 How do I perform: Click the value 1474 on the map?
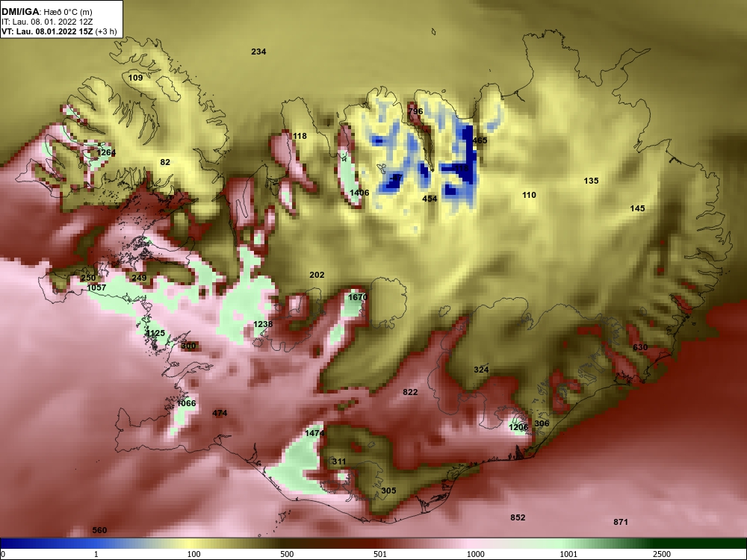click(x=315, y=433)
